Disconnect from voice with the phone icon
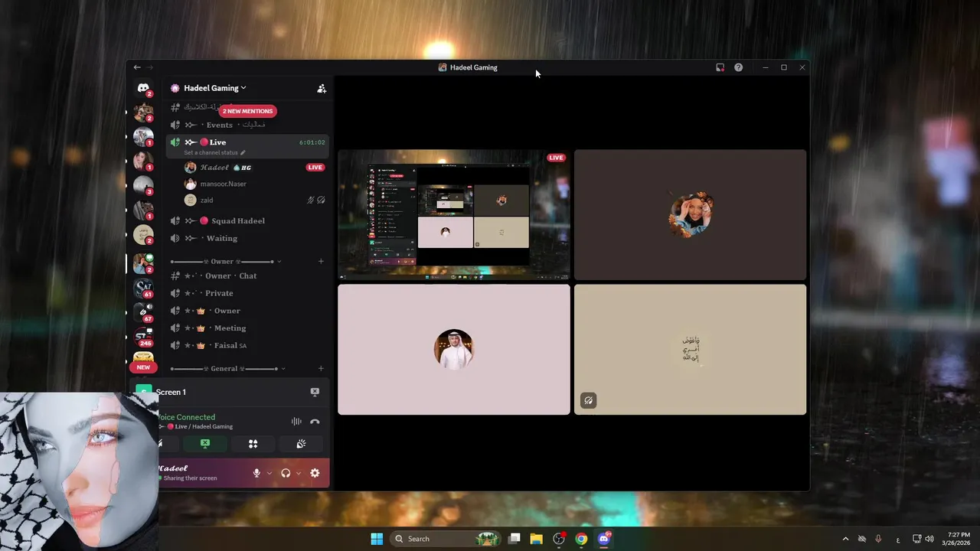The width and height of the screenshot is (980, 551). [315, 422]
